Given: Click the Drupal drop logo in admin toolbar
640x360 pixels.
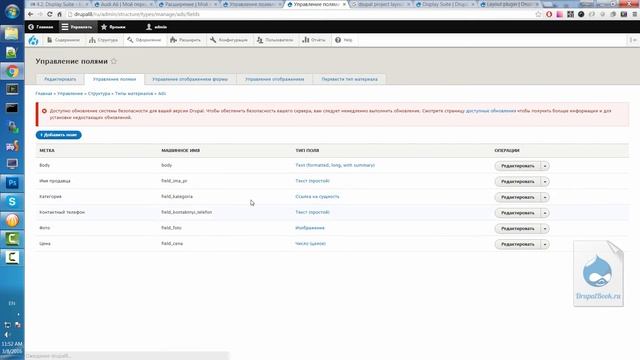Looking at the screenshot, I should [x=33, y=40].
